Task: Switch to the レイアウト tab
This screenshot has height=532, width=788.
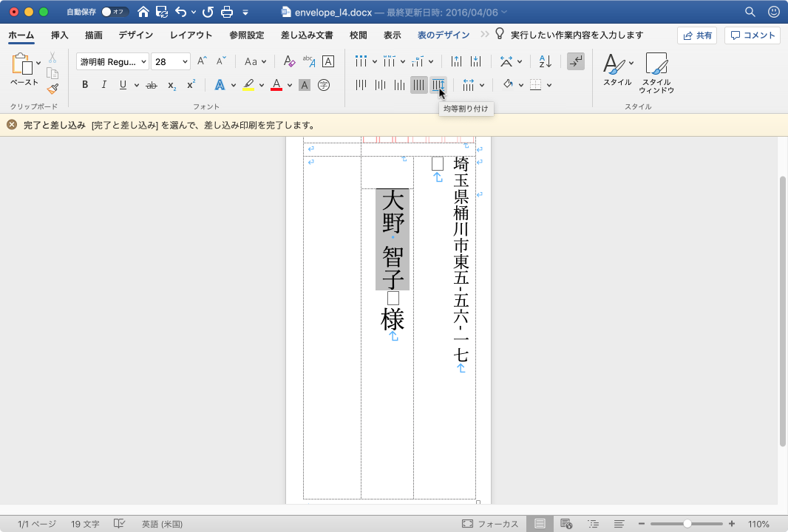Action: pos(191,35)
